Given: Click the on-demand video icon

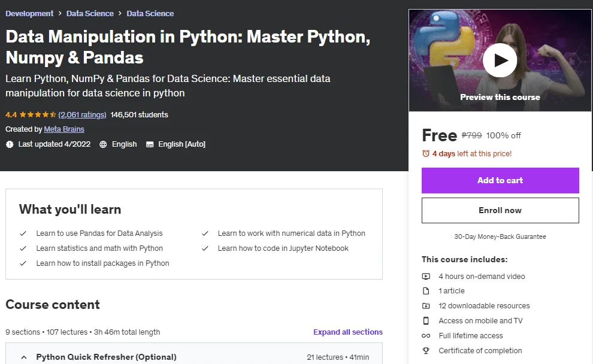Looking at the screenshot, I should coord(426,277).
